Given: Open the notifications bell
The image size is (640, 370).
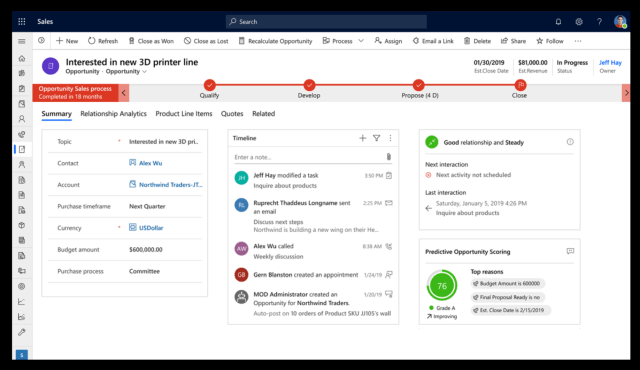Looking at the screenshot, I should [558, 22].
